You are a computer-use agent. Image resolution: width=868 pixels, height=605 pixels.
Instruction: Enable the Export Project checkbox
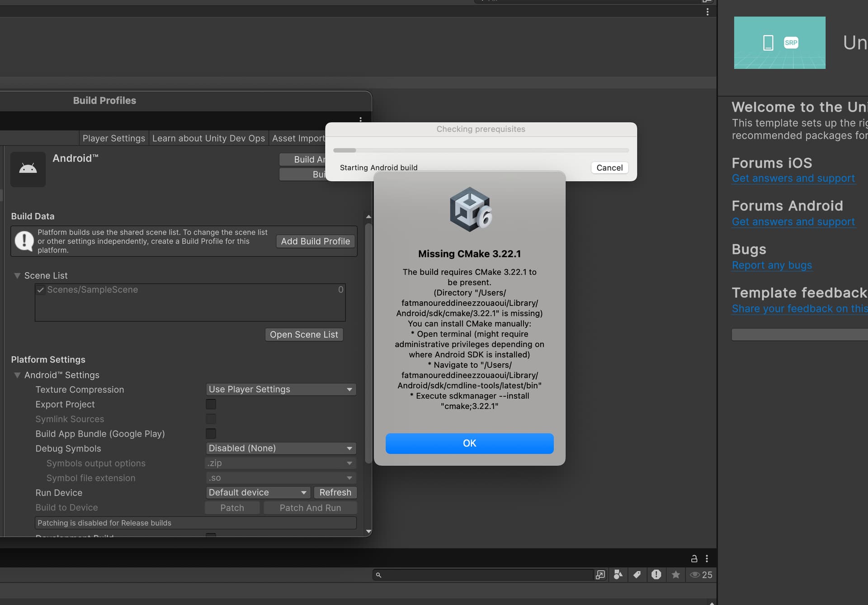tap(211, 404)
